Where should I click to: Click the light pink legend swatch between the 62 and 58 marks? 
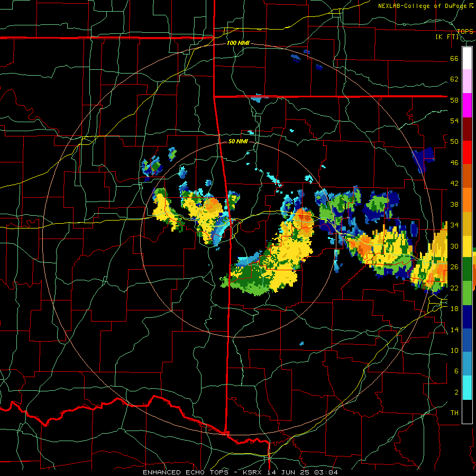(467, 81)
